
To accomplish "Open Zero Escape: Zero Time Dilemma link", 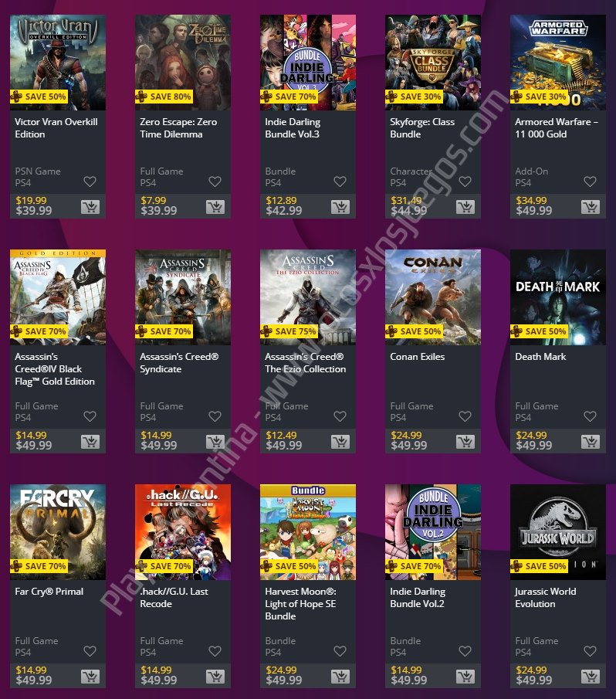I will click(178, 128).
